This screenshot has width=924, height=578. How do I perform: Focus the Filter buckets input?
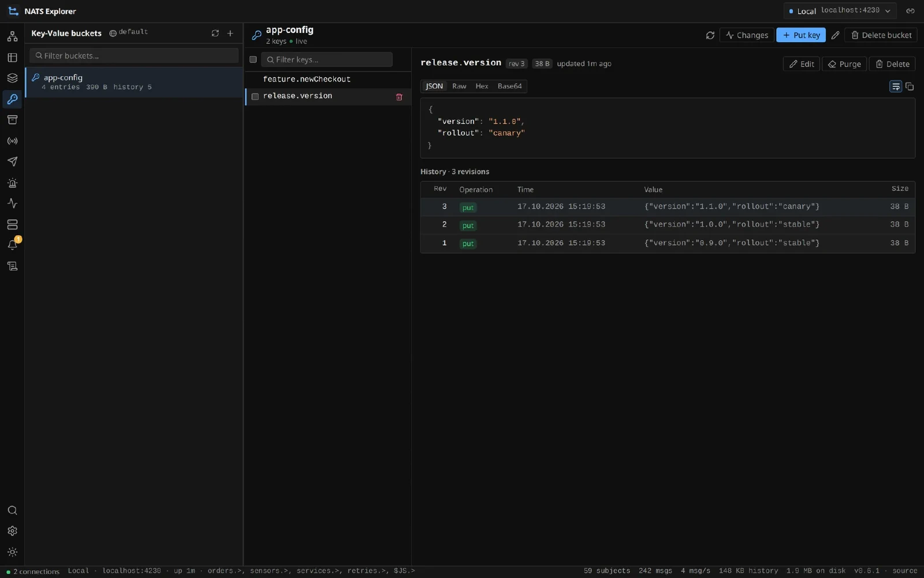(134, 55)
